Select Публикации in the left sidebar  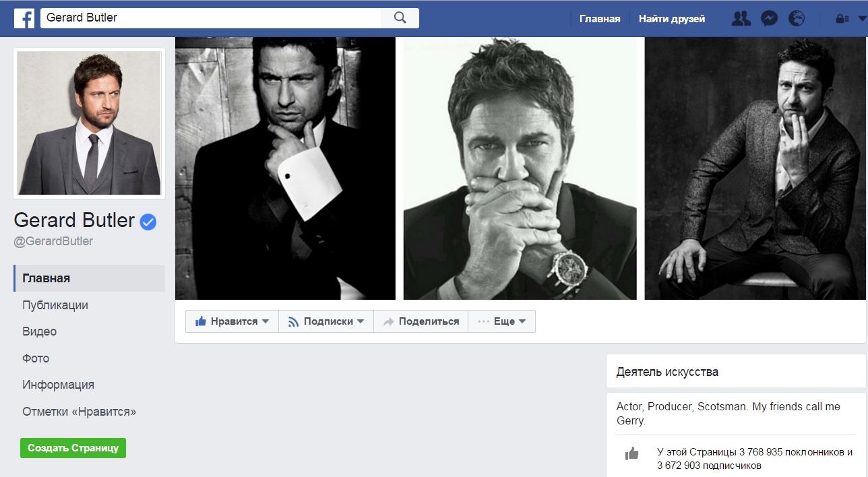(55, 305)
